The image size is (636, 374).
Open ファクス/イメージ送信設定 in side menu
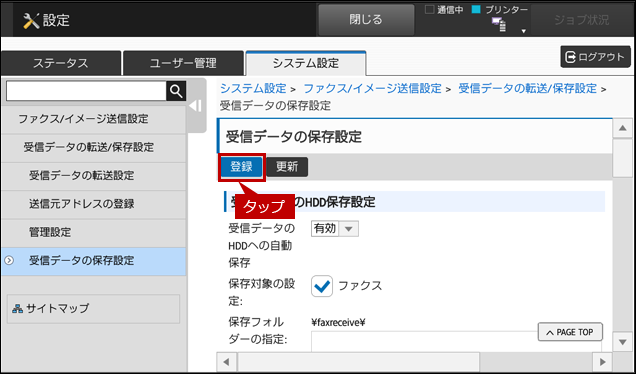pos(94,119)
